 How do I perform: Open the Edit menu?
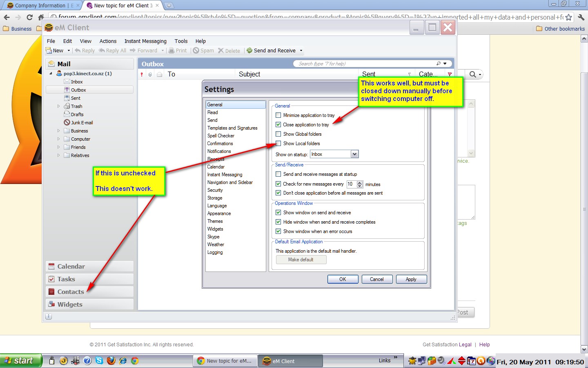coord(67,41)
